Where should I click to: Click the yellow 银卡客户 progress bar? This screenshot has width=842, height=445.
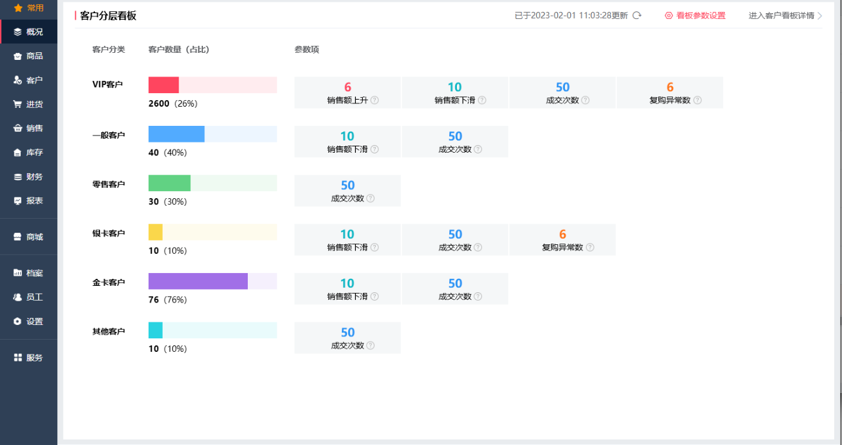point(213,232)
